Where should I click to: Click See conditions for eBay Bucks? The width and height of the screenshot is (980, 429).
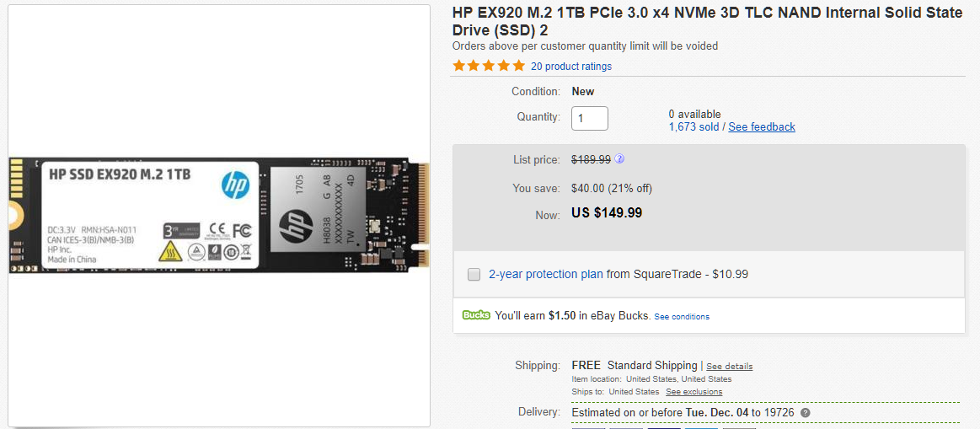(x=682, y=317)
